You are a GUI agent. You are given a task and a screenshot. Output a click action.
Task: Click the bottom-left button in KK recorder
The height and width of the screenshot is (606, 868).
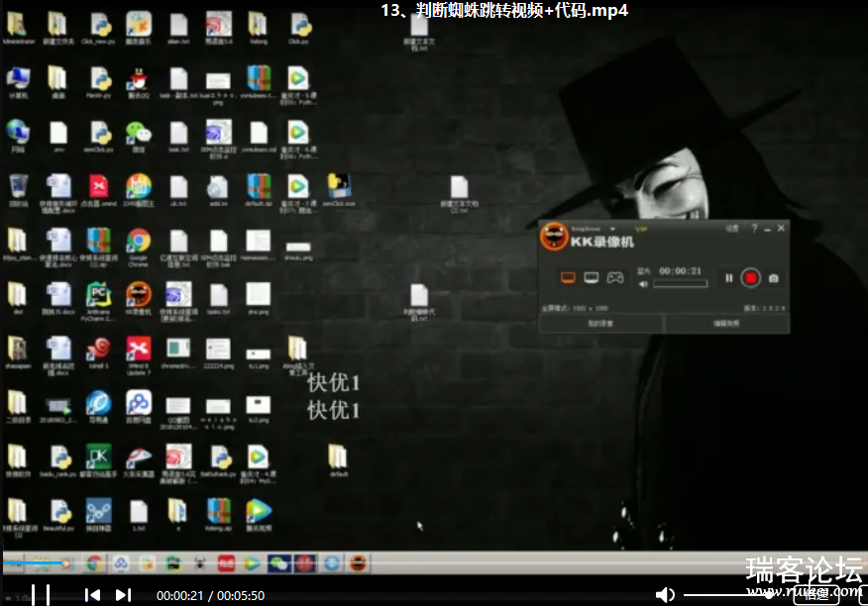600,324
